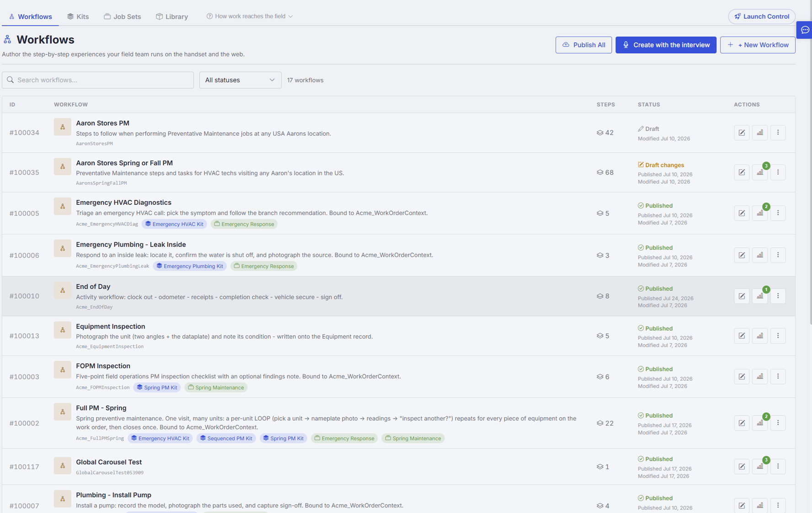Click + New Workflow button
This screenshot has height=513, width=812.
tap(758, 45)
